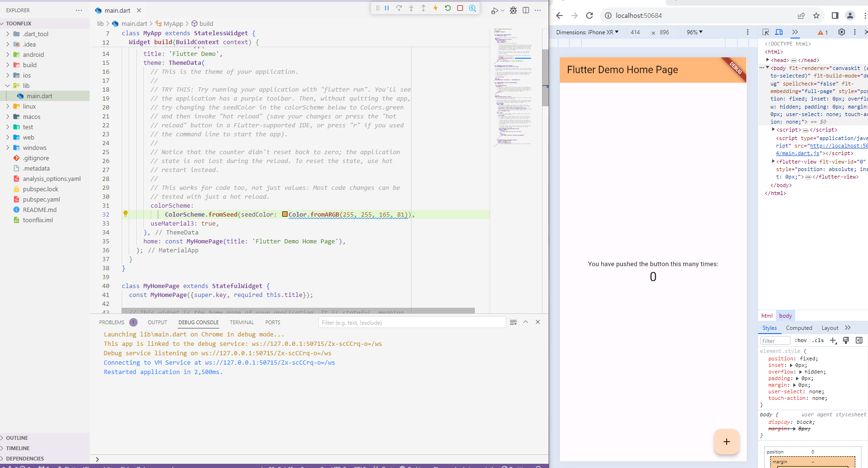Toggle device toolbar in Chrome DevTools
This screenshot has height=468, width=868.
[779, 32]
